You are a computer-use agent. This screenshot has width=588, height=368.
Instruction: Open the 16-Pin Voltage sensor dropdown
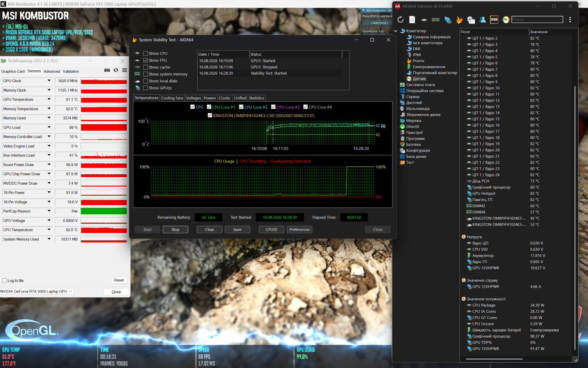(x=49, y=202)
